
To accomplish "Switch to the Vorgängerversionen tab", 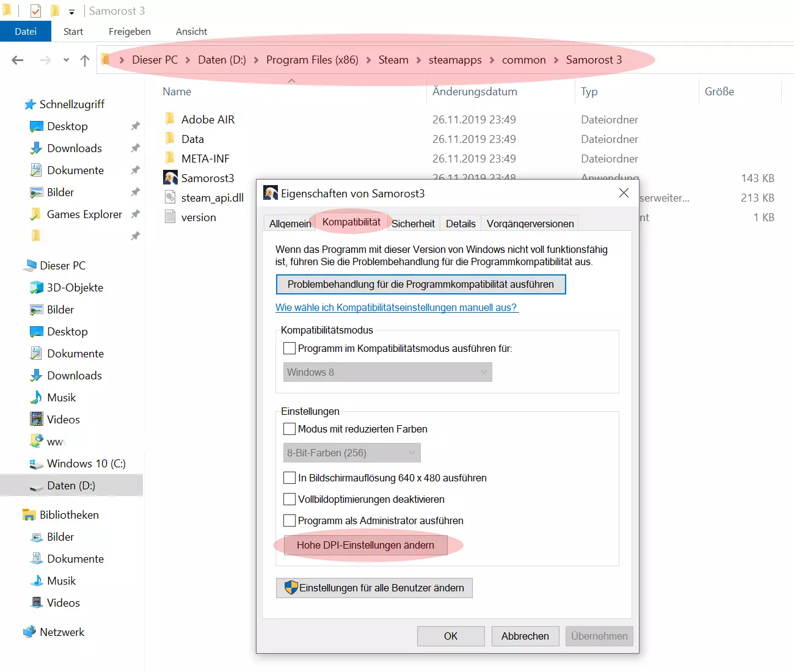I will [x=530, y=224].
